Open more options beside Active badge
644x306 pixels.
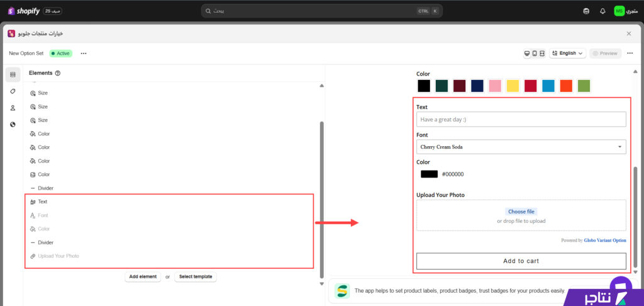pos(84,54)
